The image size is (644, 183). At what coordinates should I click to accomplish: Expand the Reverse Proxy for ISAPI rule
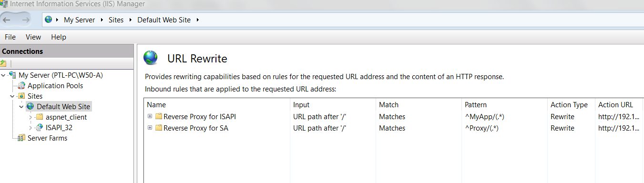150,116
